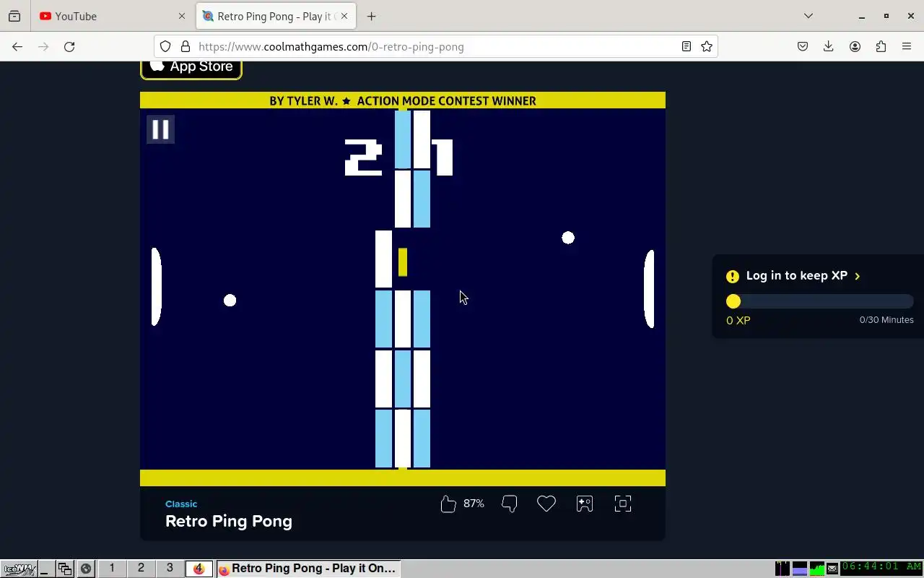The height and width of the screenshot is (578, 924).
Task: Click the 87% rating text
Action: pyautogui.click(x=474, y=504)
